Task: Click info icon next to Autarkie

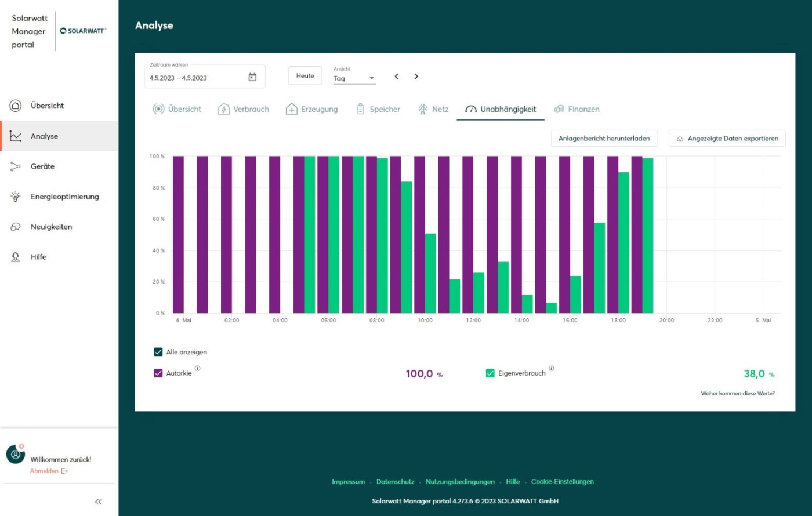Action: [198, 368]
